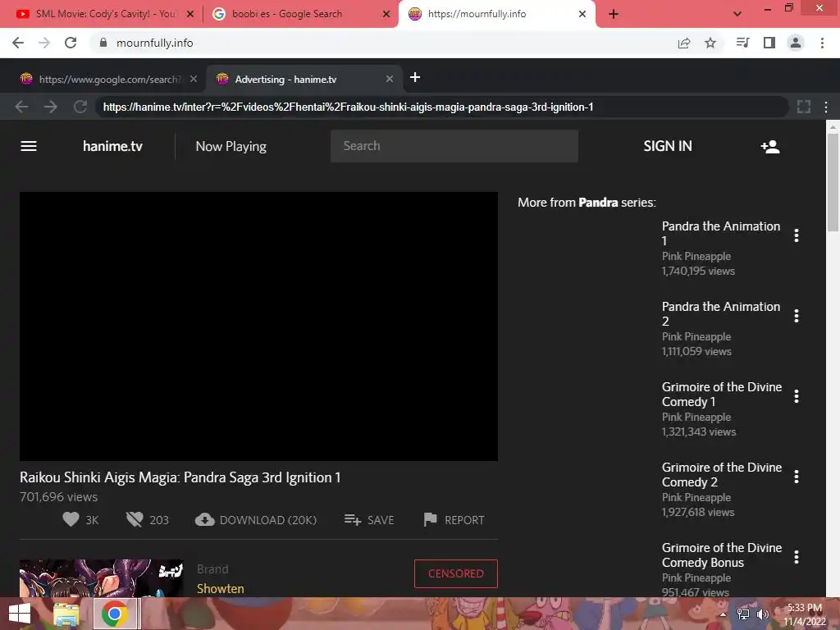Click the DOWNLOAD (20K) cloud button

[256, 519]
